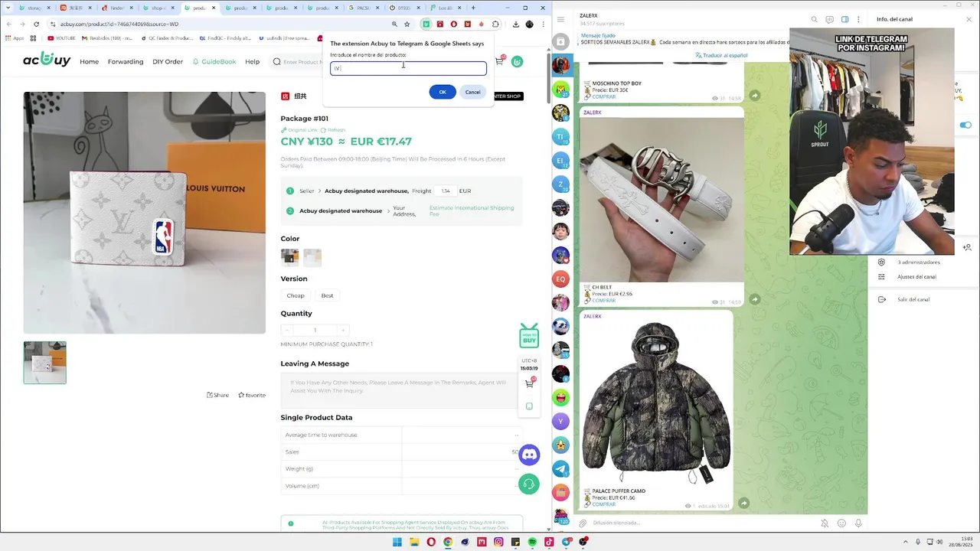Toggle the notifications switch in channel info
Screen dimensions: 980x551
point(965,125)
